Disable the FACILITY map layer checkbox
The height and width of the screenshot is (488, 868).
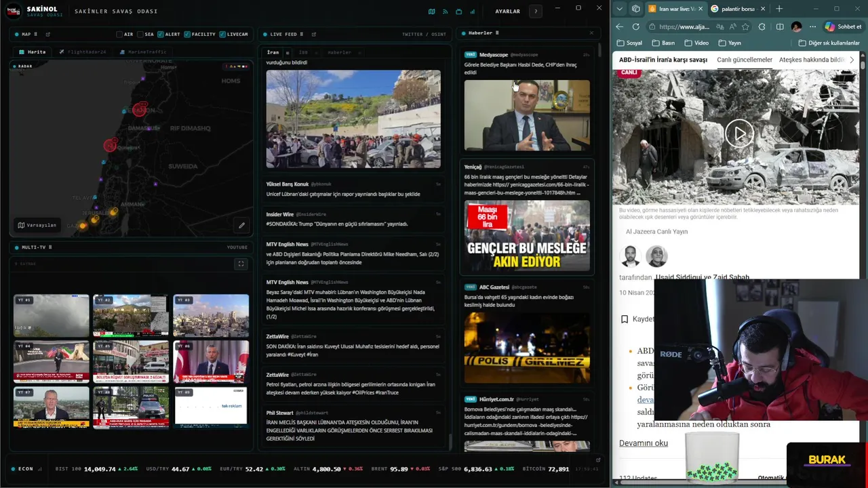pyautogui.click(x=187, y=34)
